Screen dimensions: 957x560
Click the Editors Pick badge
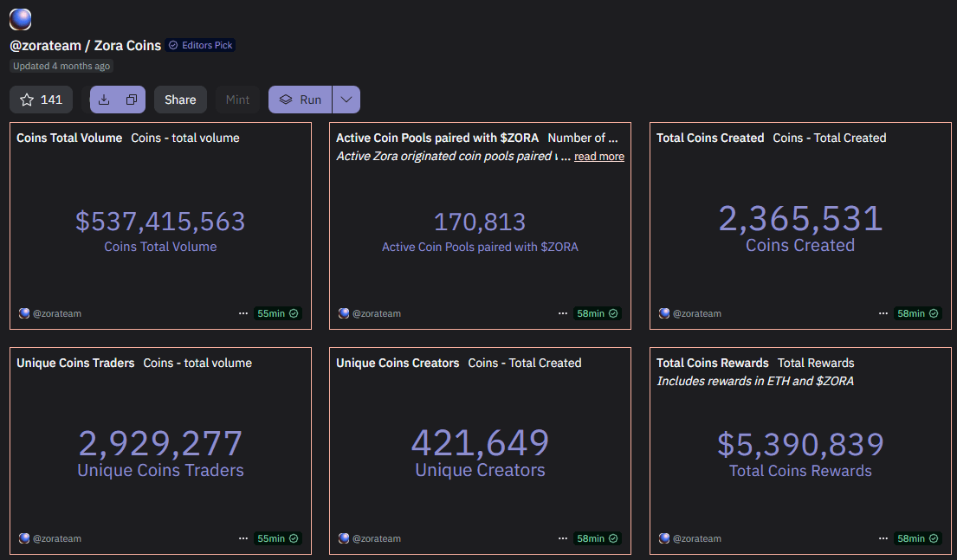(x=201, y=45)
